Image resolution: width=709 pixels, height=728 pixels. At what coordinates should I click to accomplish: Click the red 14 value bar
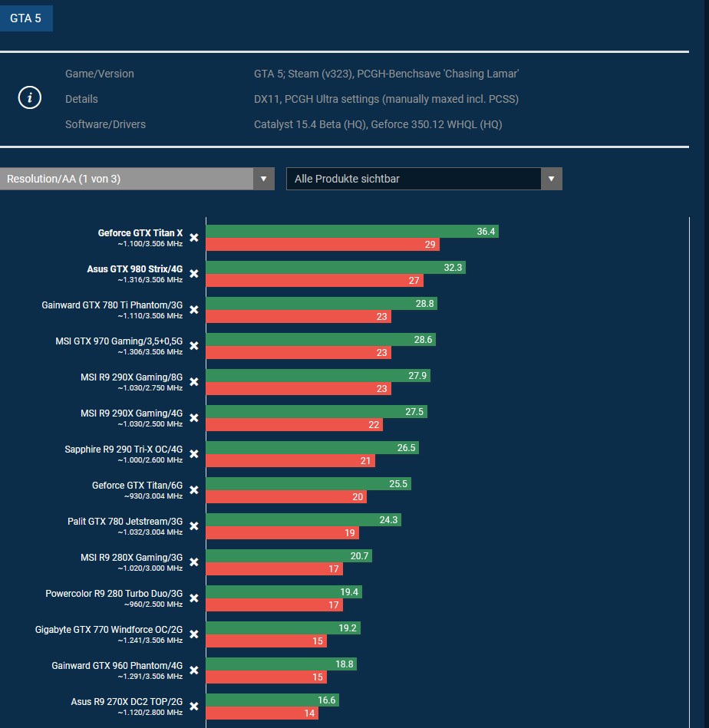262,713
